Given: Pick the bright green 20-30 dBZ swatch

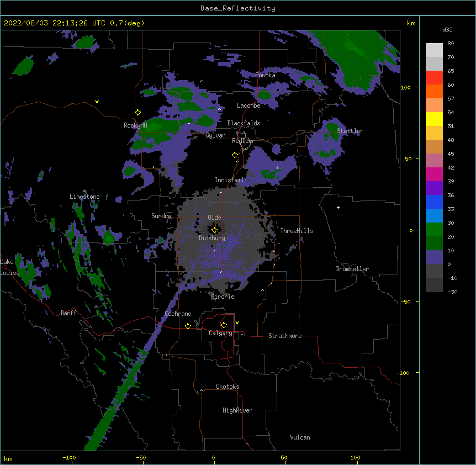Looking at the screenshot, I should pyautogui.click(x=434, y=230).
